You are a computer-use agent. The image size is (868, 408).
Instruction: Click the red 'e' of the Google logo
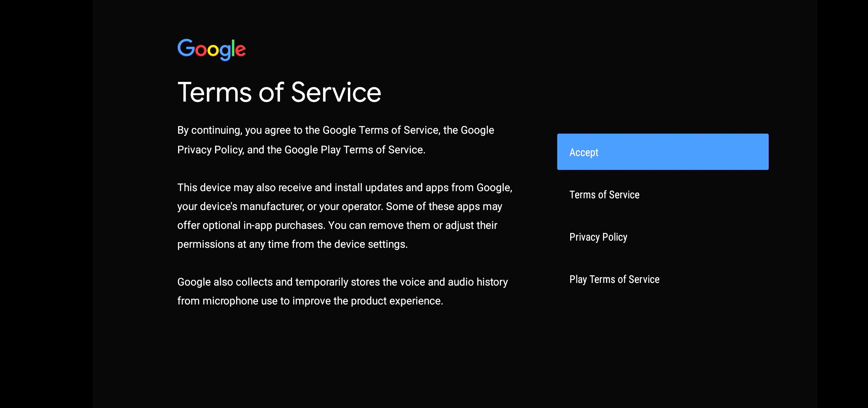point(241,51)
